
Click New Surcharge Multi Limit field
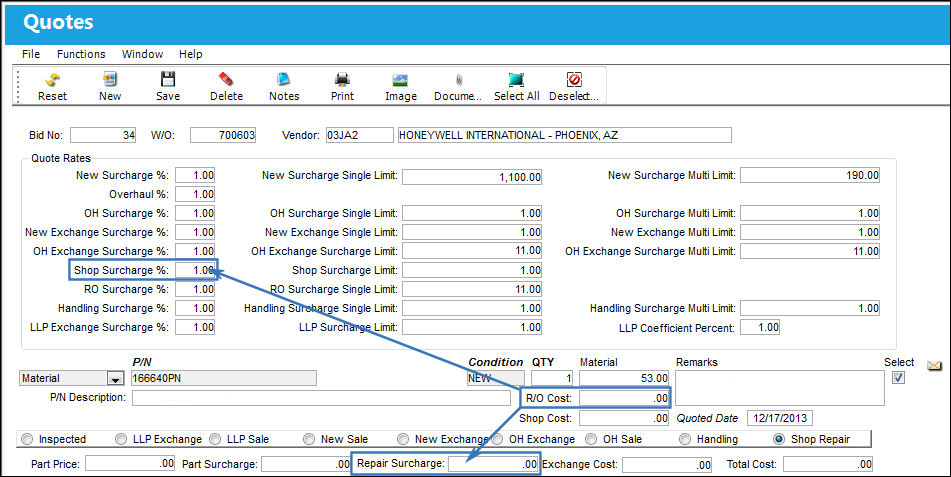pos(810,175)
